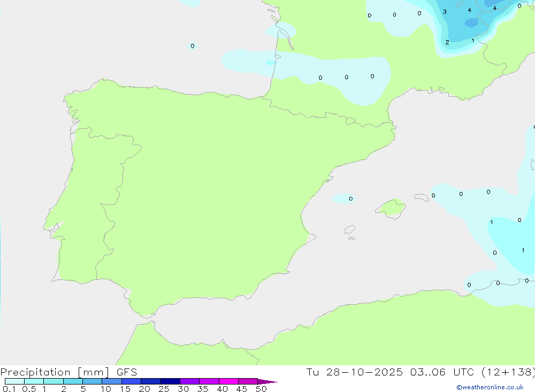Click the legend scale label '0.1'
Viewport: 535px width, 392px height.
[x=9, y=389]
